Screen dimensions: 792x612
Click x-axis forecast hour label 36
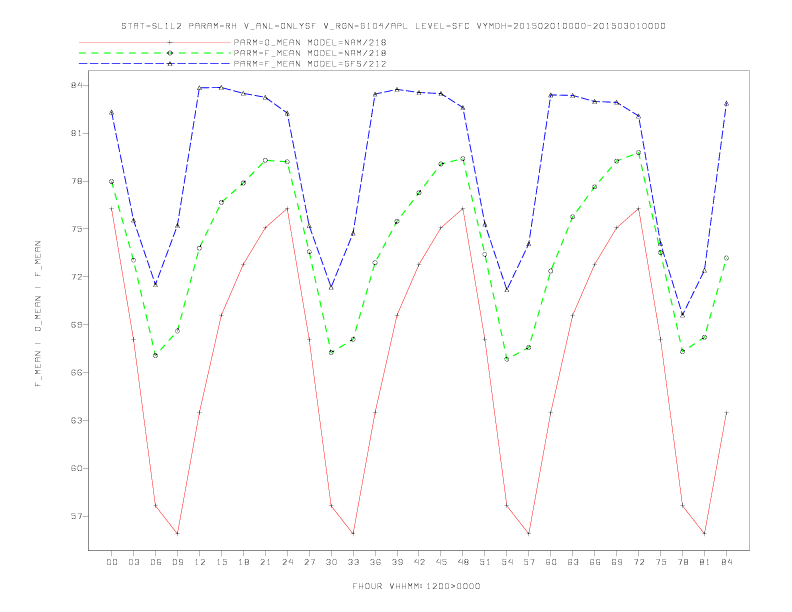click(x=375, y=562)
